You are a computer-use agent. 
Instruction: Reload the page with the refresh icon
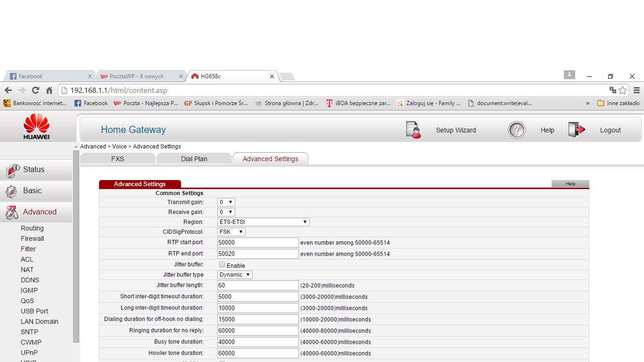35,90
